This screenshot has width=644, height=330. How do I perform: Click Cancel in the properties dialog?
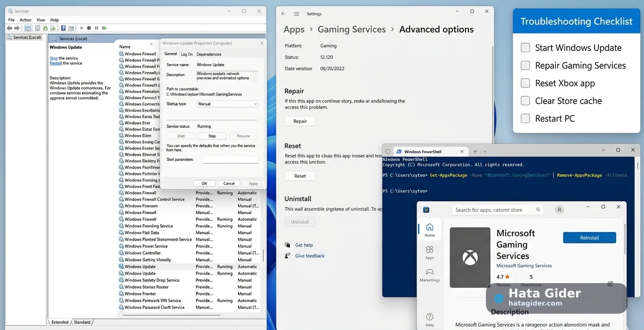pyautogui.click(x=229, y=183)
